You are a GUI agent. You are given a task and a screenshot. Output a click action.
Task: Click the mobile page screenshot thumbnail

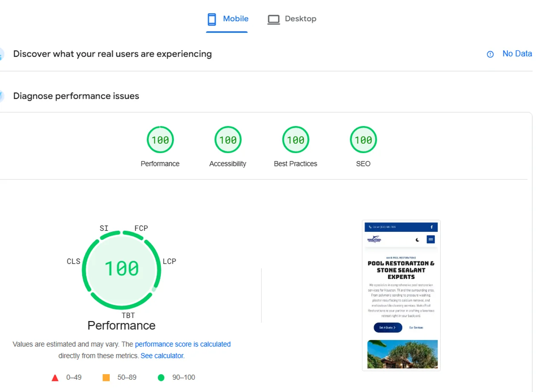pyautogui.click(x=401, y=295)
